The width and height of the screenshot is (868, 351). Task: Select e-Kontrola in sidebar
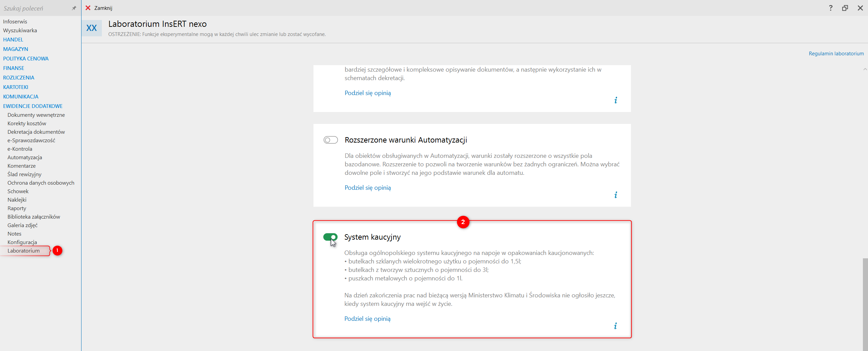[x=20, y=149]
